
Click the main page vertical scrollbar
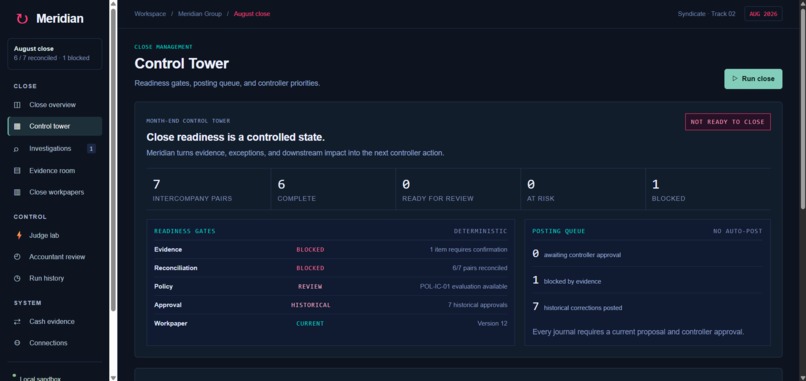point(802,108)
